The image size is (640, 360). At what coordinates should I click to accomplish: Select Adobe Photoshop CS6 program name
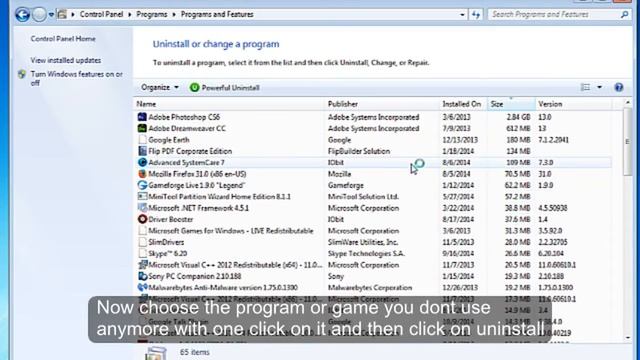[x=184, y=117]
